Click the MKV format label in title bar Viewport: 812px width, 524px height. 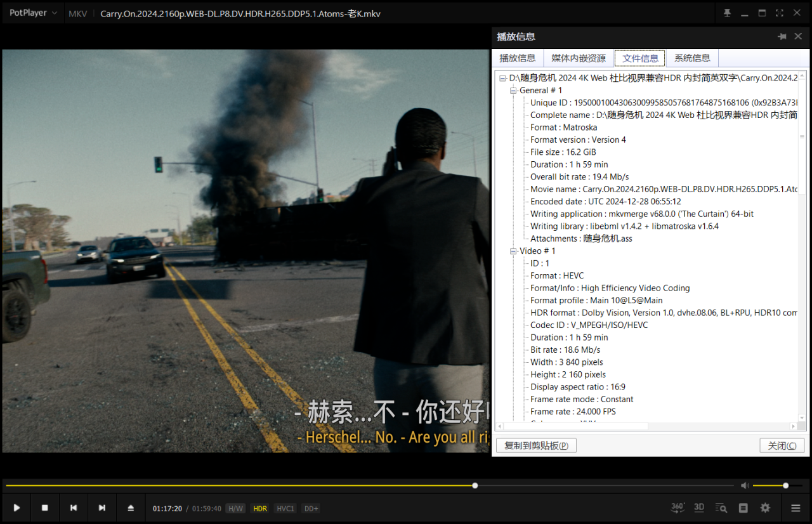pos(78,14)
